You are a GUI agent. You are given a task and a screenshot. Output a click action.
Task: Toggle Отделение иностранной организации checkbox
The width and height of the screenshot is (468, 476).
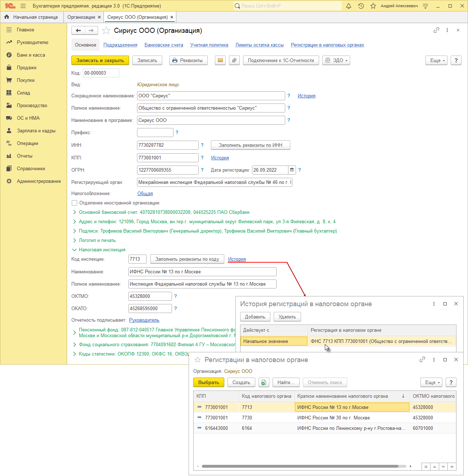pyautogui.click(x=75, y=203)
